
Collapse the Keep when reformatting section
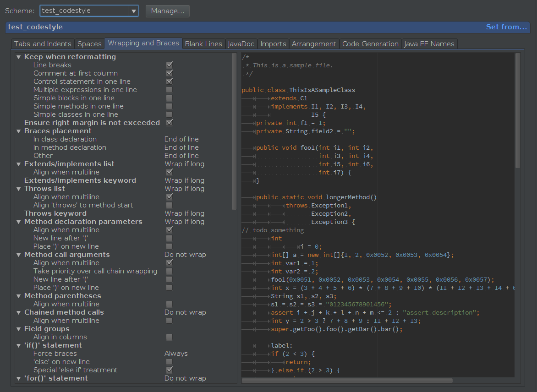point(18,56)
